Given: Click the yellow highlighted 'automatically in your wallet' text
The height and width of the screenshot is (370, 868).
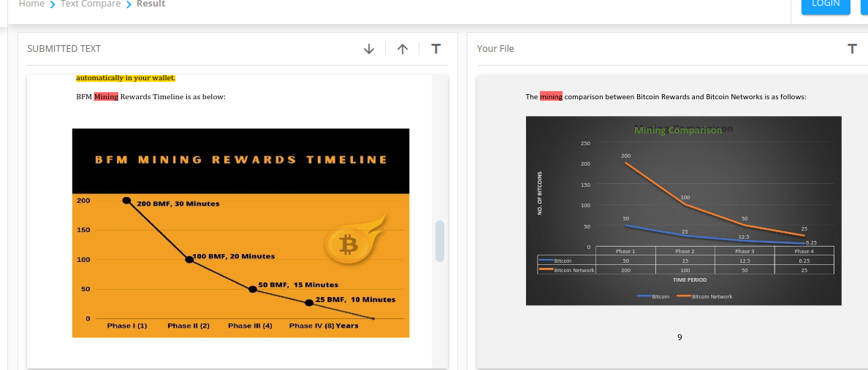Looking at the screenshot, I should 126,78.
